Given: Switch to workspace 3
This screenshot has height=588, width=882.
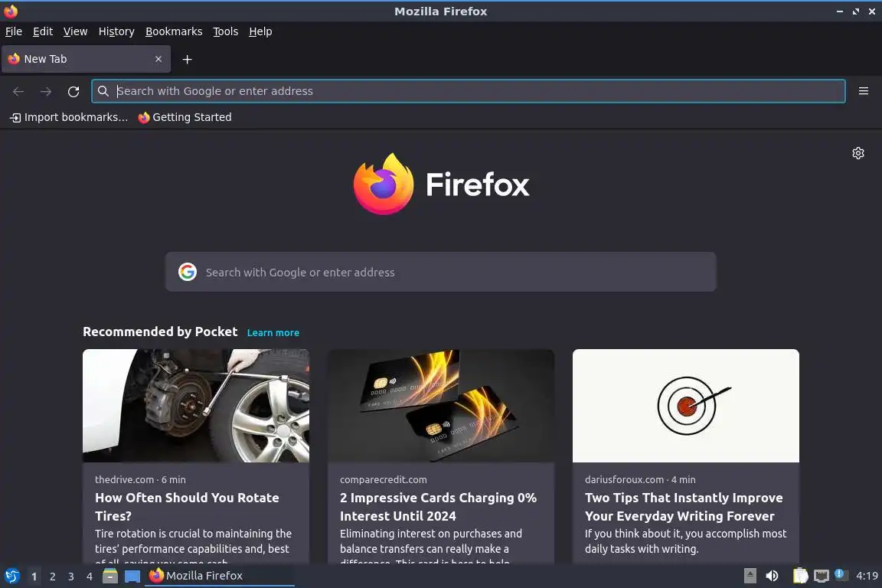Looking at the screenshot, I should coord(71,577).
